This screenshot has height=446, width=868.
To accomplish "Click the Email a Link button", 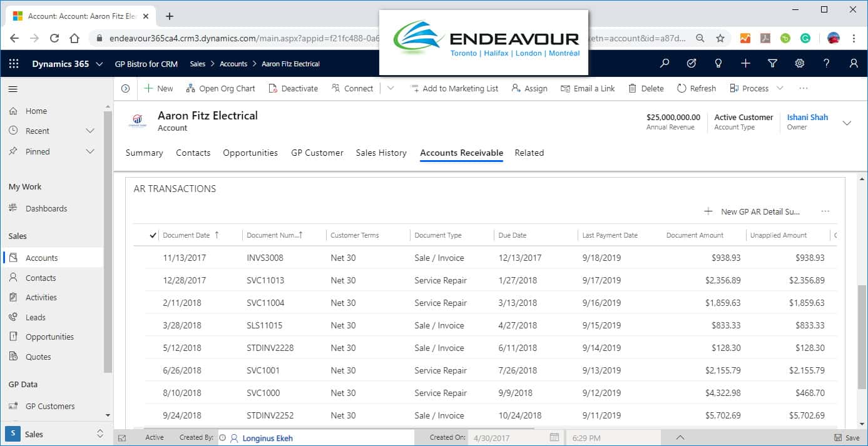I will tap(588, 88).
